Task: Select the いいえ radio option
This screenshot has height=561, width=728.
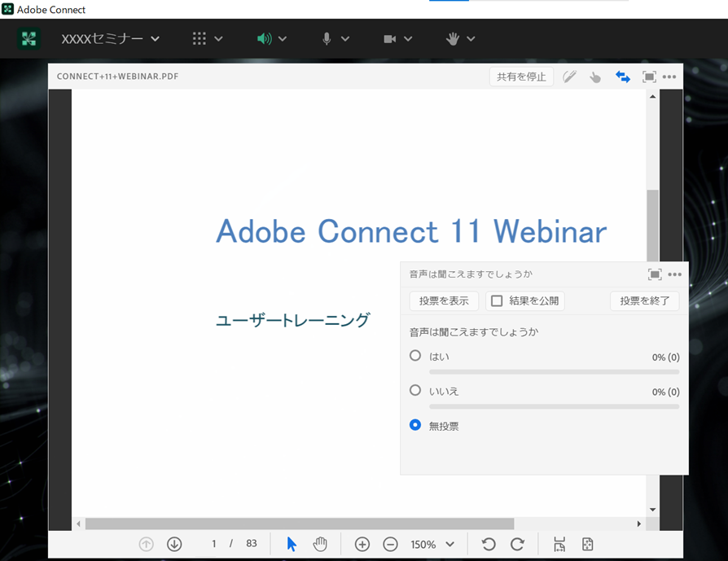Action: 415,390
